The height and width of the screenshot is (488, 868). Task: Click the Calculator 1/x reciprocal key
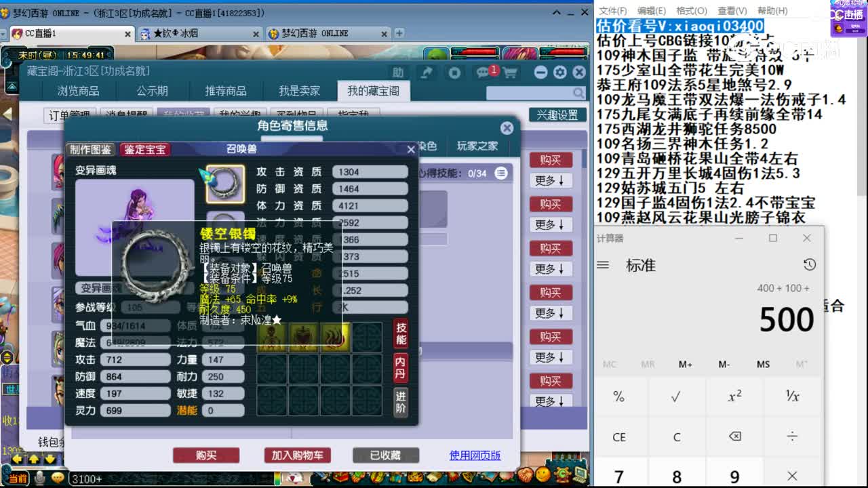click(x=792, y=397)
